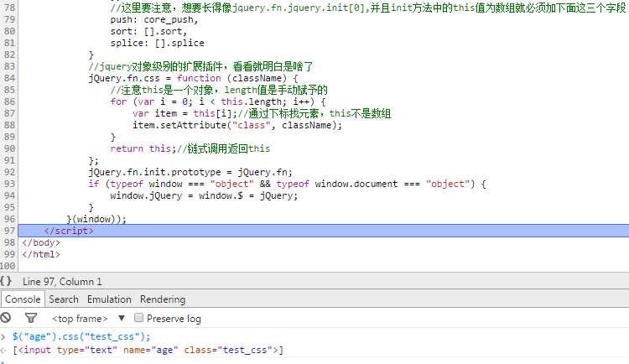Click line number 92 in the gutter
The image size is (629, 364).
point(9,172)
